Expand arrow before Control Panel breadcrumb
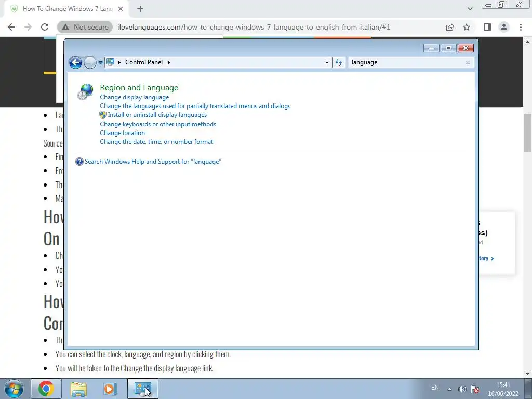532x399 pixels. click(119, 62)
